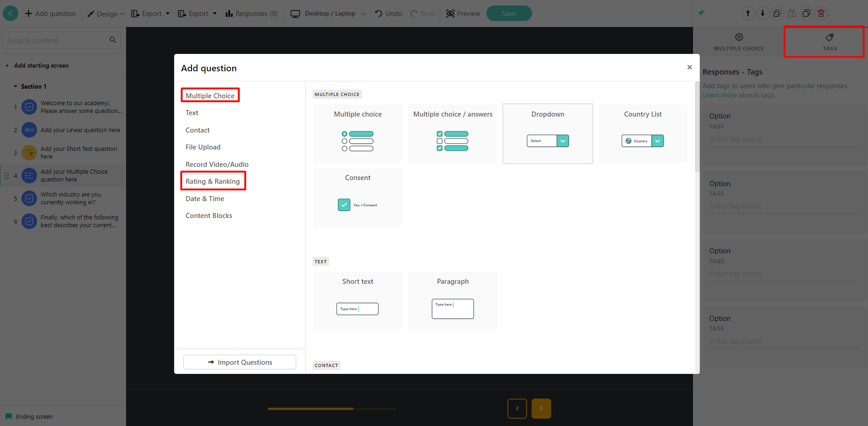Image resolution: width=868 pixels, height=426 pixels.
Task: Select the Consent question type
Action: pos(357,197)
